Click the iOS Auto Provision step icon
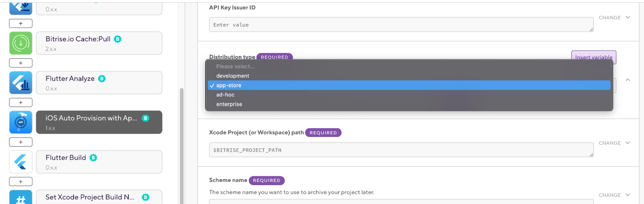The height and width of the screenshot is (204, 644). (21, 122)
